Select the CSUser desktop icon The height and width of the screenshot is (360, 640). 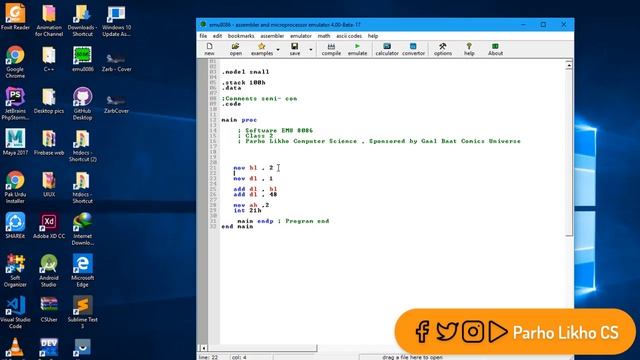[49, 309]
